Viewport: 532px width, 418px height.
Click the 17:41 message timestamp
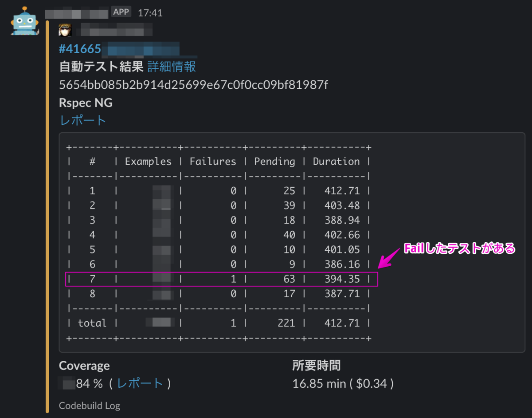click(150, 13)
